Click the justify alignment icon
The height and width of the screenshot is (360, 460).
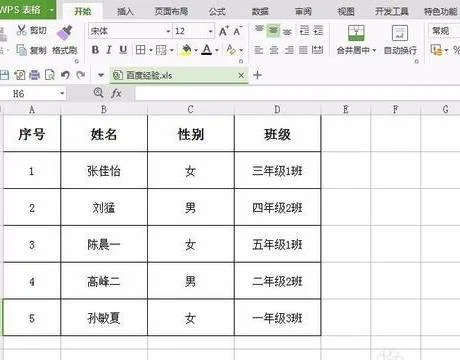303,50
